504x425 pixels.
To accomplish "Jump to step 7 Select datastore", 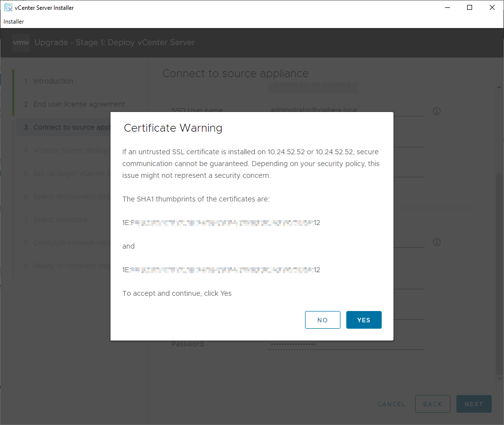I will point(60,220).
